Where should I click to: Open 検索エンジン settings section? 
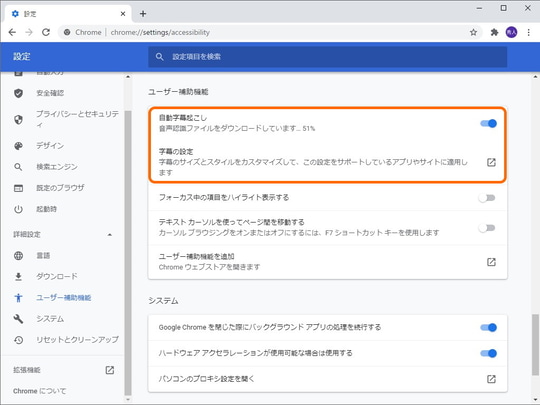tap(57, 167)
